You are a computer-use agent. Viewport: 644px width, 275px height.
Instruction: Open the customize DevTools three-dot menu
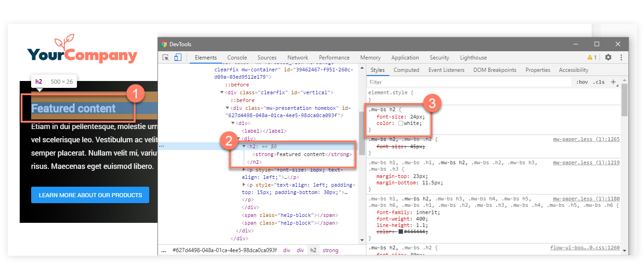(621, 57)
